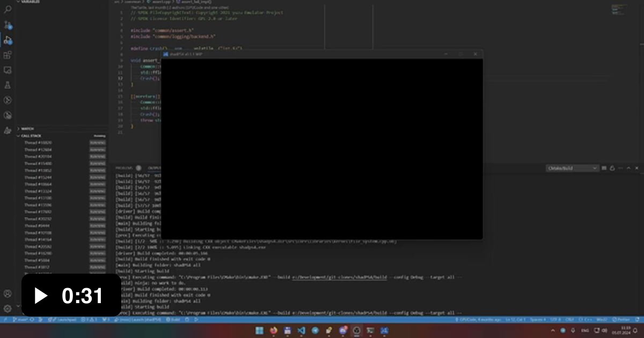644x338 pixels.
Task: Expand the Watch section
Action: (28, 129)
